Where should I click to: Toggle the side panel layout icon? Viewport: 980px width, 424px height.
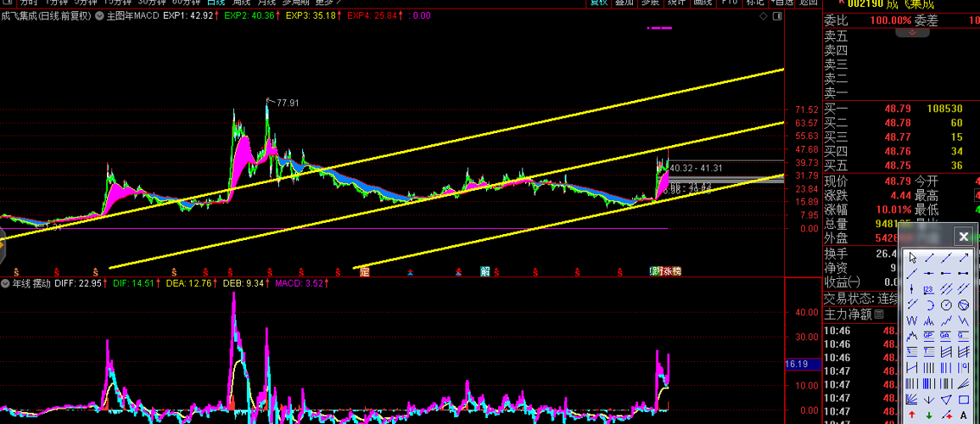[x=776, y=15]
